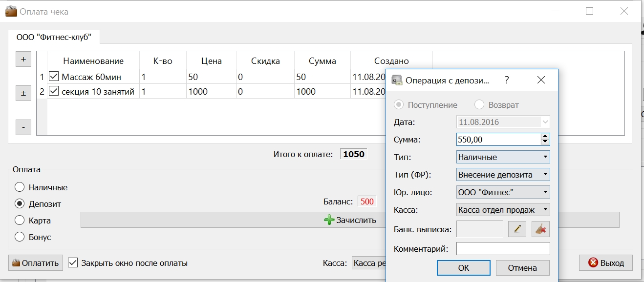644x282 pixels.
Task: Click Отмена in deposit dialog
Action: point(522,268)
